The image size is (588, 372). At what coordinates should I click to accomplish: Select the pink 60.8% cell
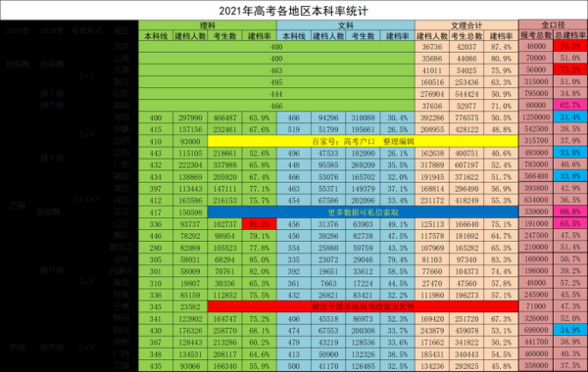(x=570, y=211)
